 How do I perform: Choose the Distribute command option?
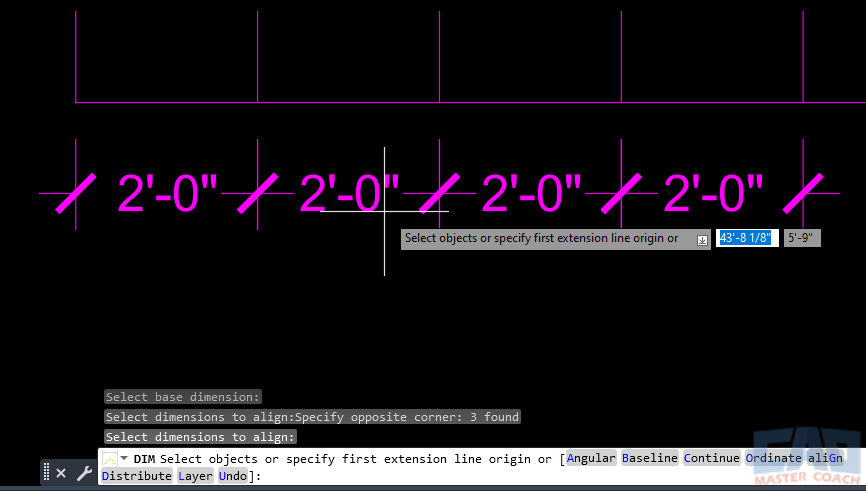(x=136, y=476)
